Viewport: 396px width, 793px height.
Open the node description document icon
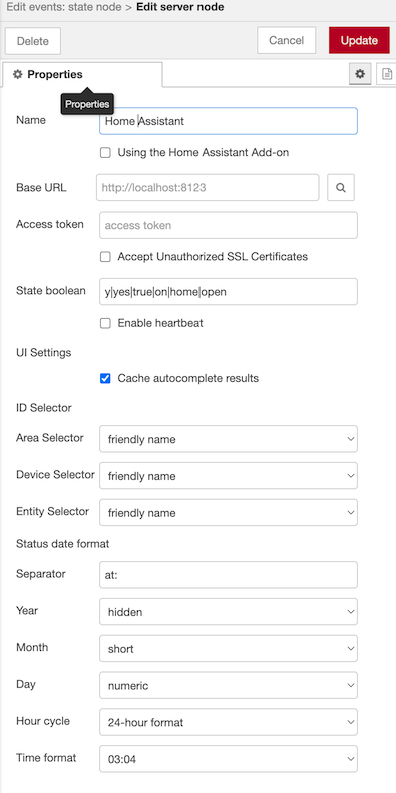pyautogui.click(x=387, y=74)
